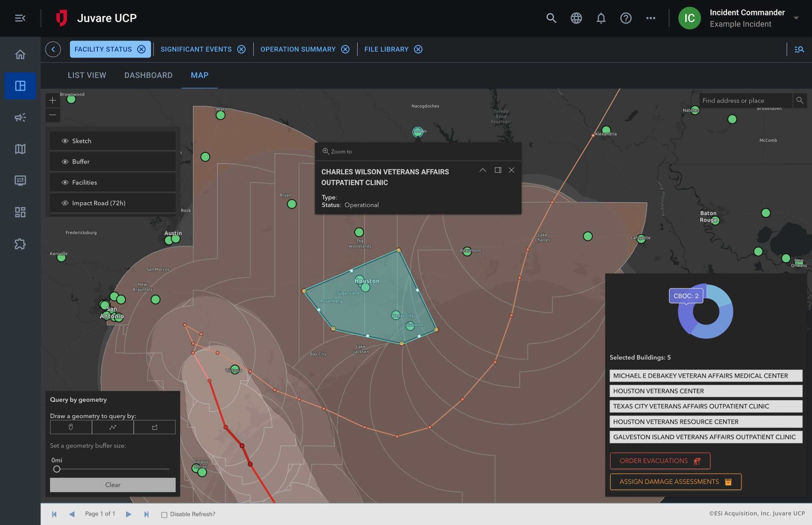Image resolution: width=812 pixels, height=525 pixels.
Task: Toggle Buffer layer visibility
Action: point(65,161)
